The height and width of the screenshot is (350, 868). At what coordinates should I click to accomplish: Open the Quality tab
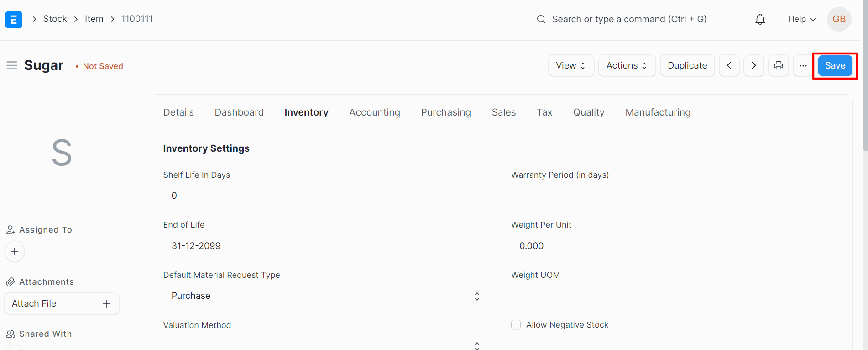pos(589,112)
